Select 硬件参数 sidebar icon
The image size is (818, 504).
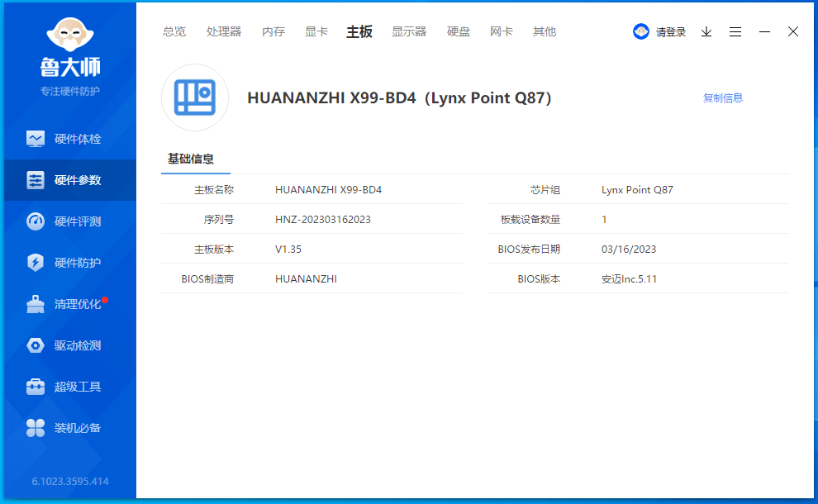click(x=36, y=180)
